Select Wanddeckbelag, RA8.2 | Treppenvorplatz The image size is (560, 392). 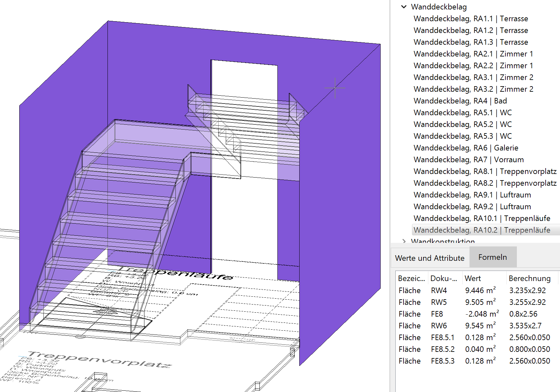[x=485, y=183]
